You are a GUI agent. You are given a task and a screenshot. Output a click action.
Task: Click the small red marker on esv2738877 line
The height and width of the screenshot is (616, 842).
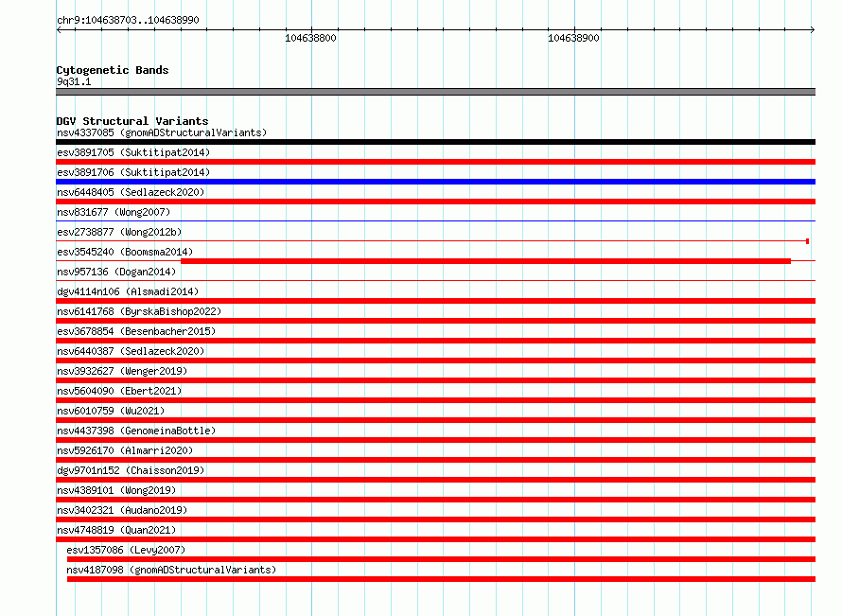click(807, 241)
